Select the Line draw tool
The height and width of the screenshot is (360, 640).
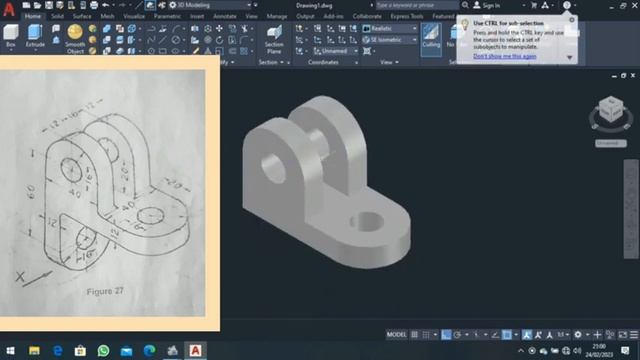pos(162,40)
